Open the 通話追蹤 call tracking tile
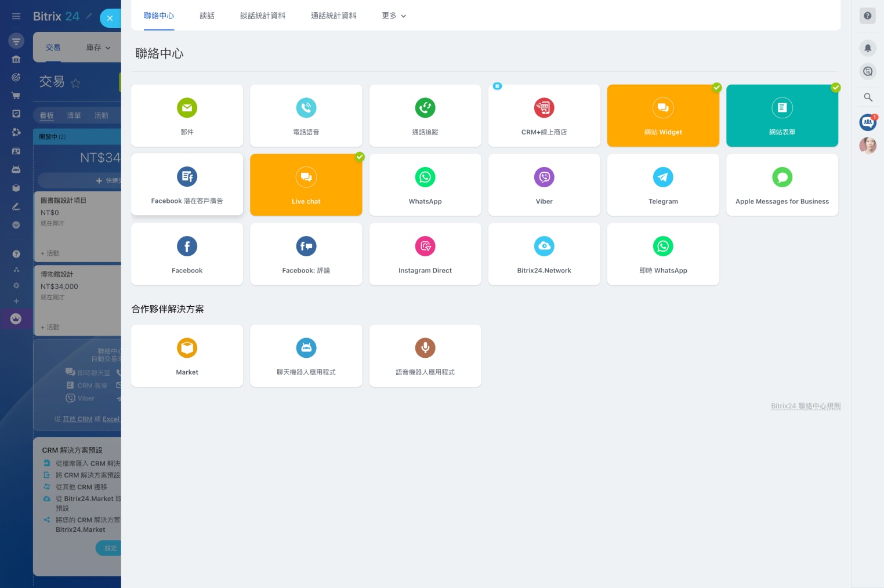This screenshot has width=884, height=588. [425, 115]
